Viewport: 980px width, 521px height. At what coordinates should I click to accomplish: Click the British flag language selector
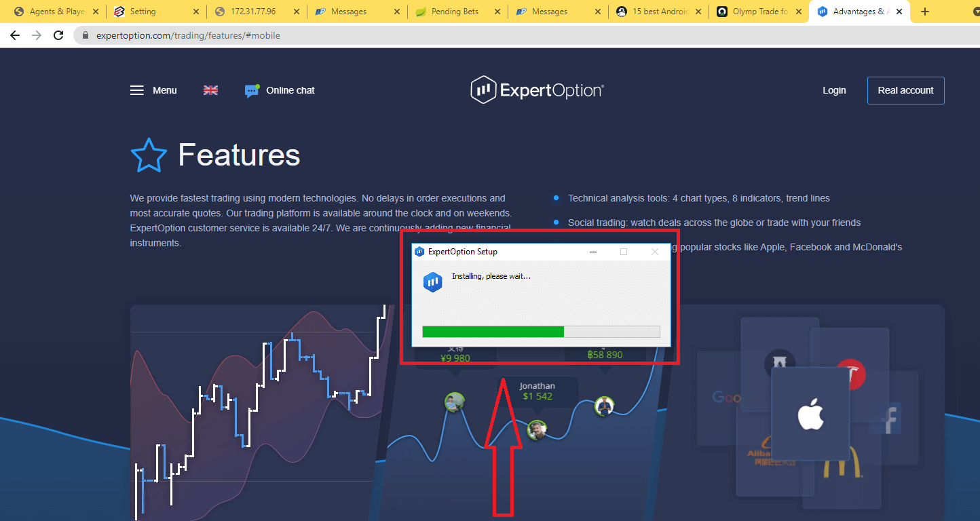tap(210, 89)
